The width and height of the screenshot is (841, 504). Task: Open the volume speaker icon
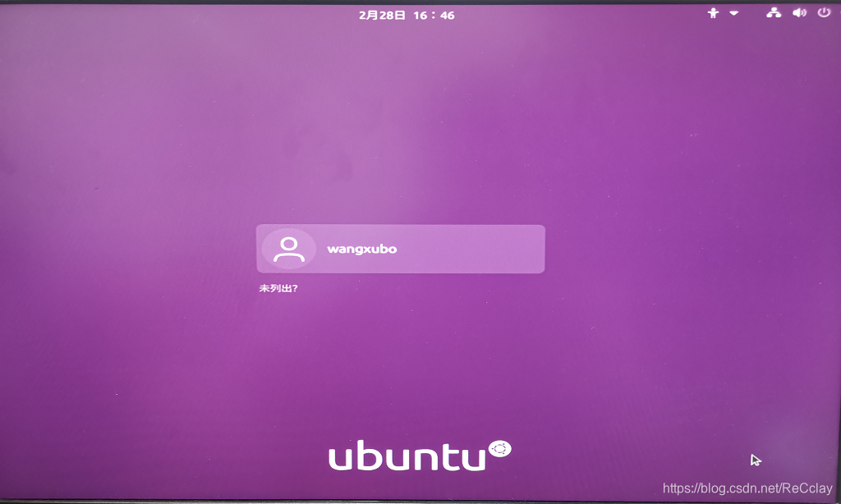799,13
